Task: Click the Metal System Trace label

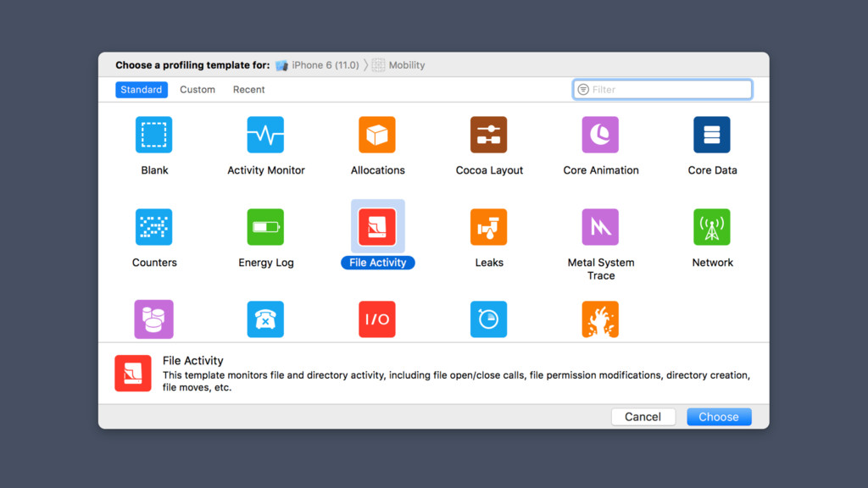Action: tap(601, 269)
